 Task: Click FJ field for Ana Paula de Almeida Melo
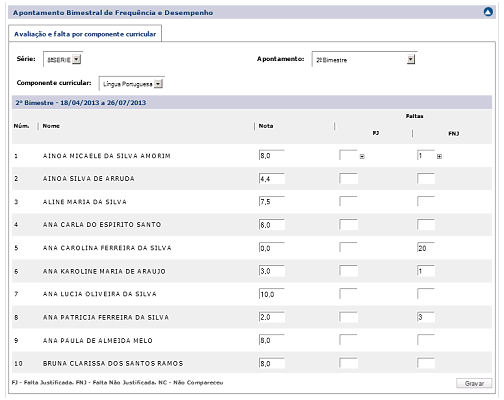pos(348,340)
